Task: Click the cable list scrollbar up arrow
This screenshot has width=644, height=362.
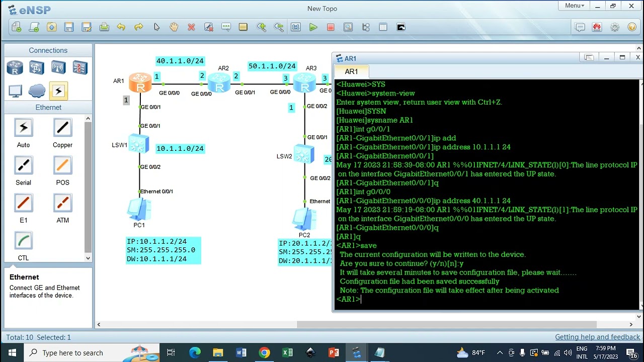Action: coord(88,119)
